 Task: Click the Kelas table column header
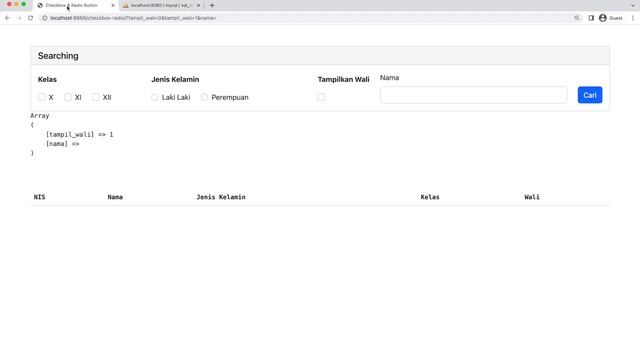(x=430, y=197)
